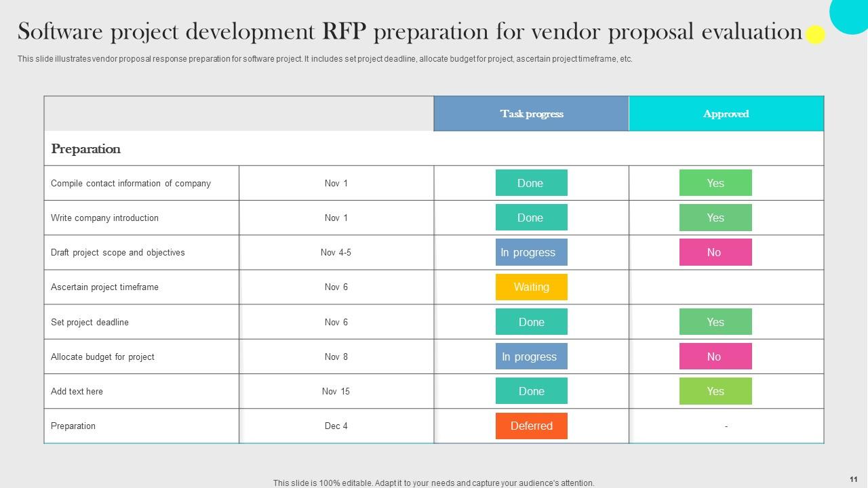Click the No approval for budget allocation

(x=715, y=356)
